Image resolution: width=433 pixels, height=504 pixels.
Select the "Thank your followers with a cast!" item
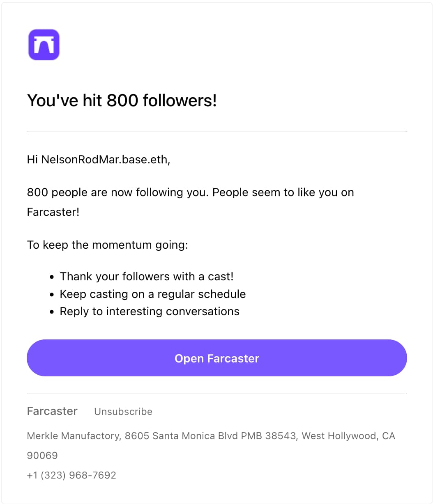[x=147, y=277]
